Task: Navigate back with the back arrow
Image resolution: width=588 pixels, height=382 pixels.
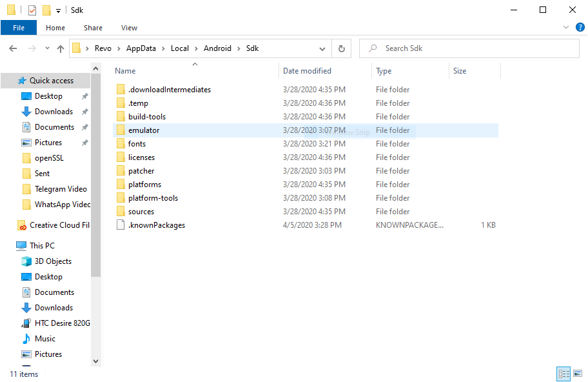Action: pos(13,48)
